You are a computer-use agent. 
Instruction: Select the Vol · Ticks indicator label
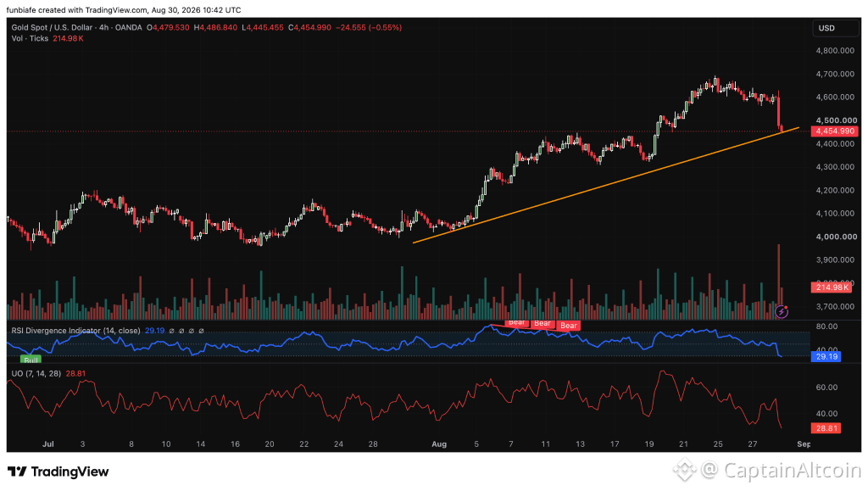click(30, 38)
